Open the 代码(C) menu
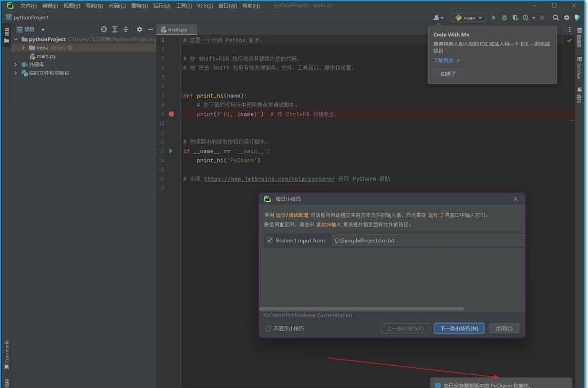The width and height of the screenshot is (588, 388). pos(117,6)
